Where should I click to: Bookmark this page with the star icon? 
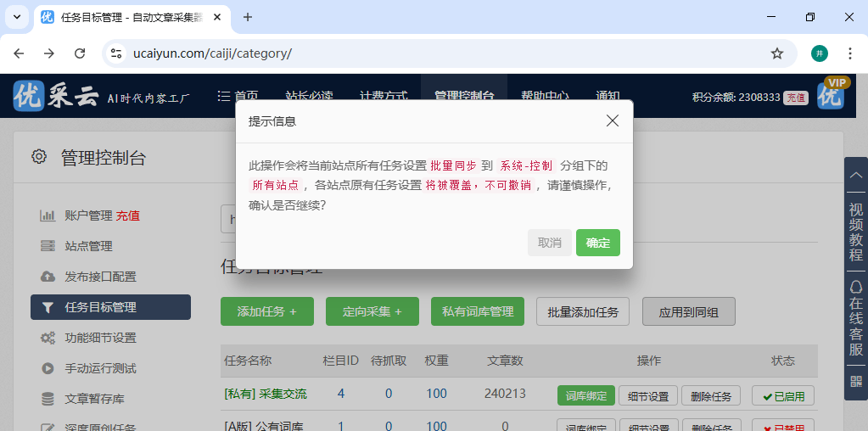[x=776, y=53]
